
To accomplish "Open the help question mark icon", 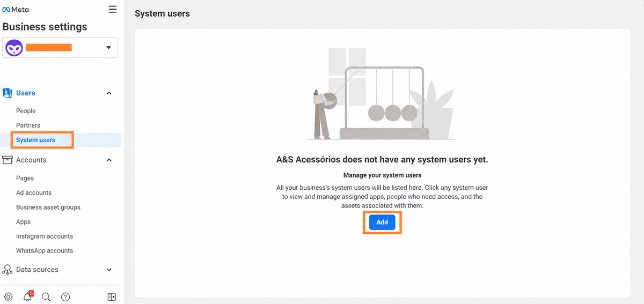I will coord(65,297).
